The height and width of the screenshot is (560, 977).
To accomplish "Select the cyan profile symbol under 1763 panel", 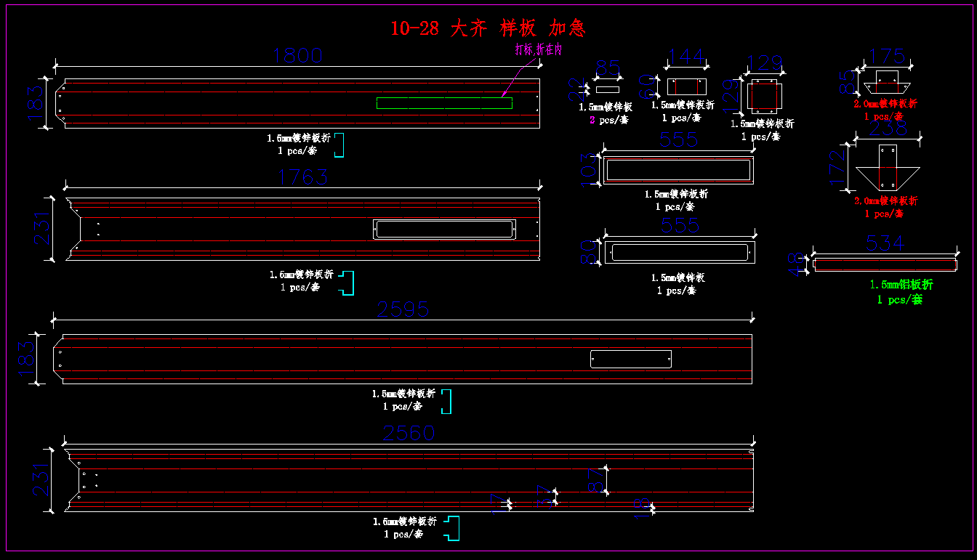I will coord(348,283).
